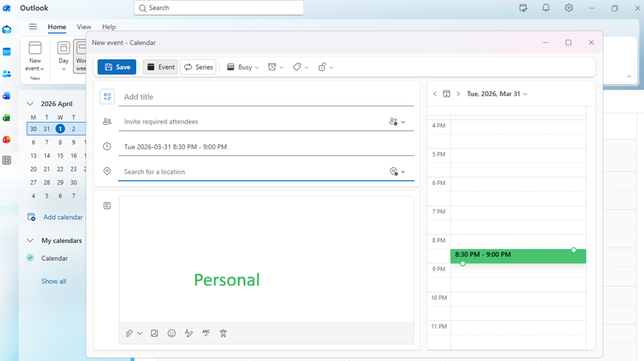The width and height of the screenshot is (644, 361).
Task: Open notifications bell icon
Action: pos(546,8)
